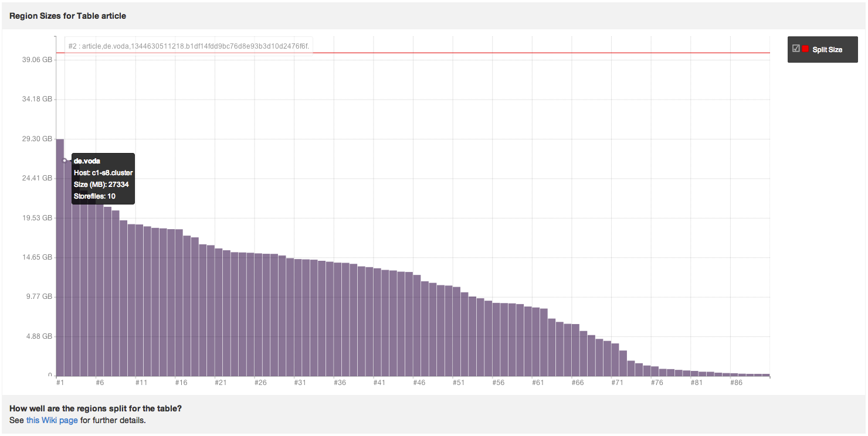Click the red split size threshold line
The image size is (868, 436).
click(x=528, y=53)
